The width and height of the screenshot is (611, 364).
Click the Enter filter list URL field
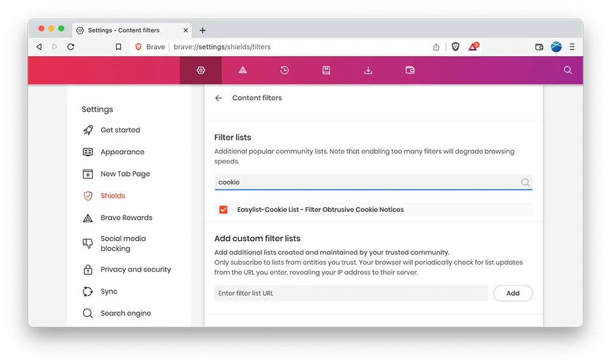pyautogui.click(x=351, y=293)
